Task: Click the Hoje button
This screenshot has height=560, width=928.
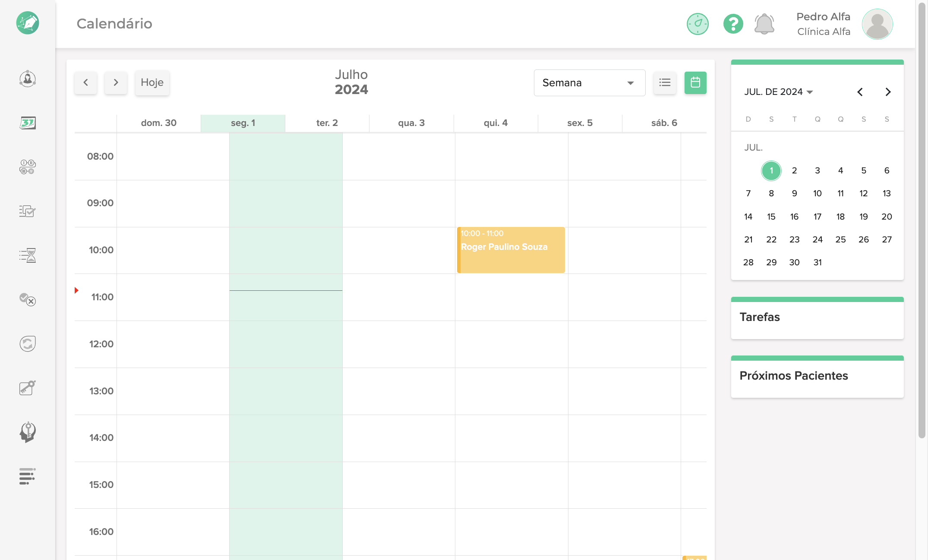Action: click(152, 82)
